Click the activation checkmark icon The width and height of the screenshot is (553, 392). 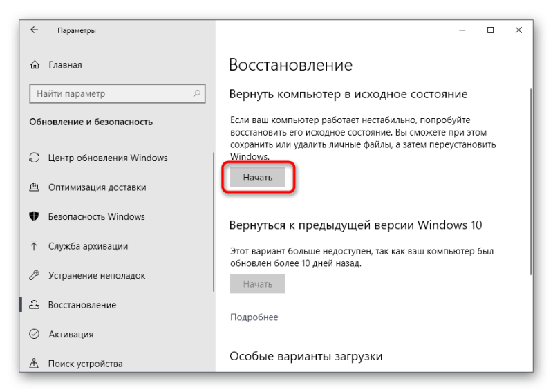tap(34, 334)
